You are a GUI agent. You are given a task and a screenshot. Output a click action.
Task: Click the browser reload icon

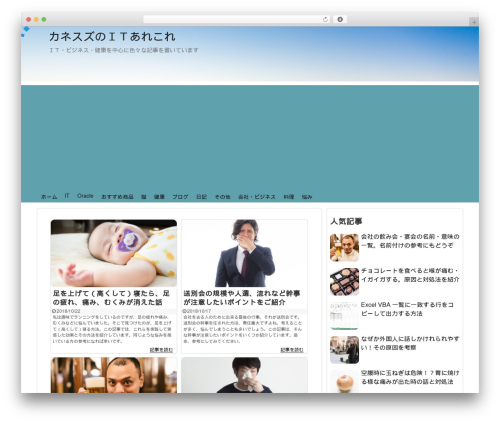[x=325, y=19]
